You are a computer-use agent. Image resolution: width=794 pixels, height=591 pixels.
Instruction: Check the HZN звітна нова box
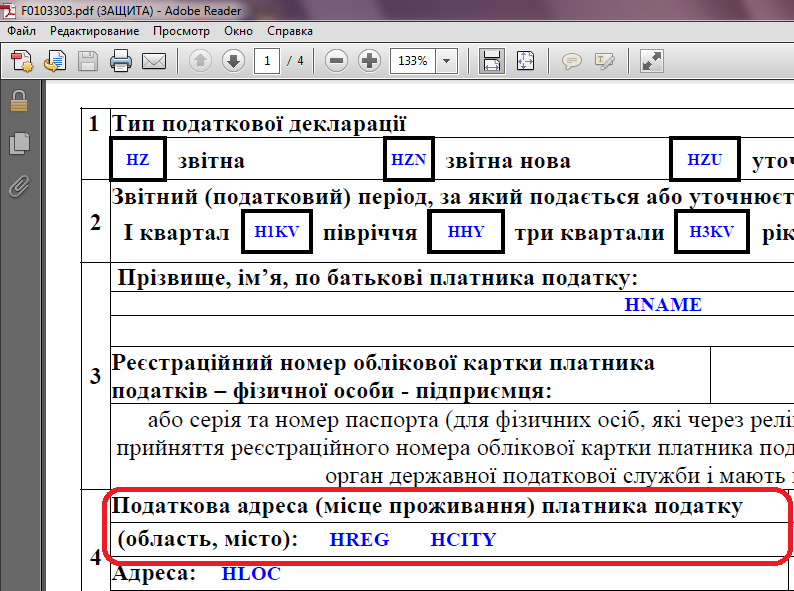coord(409,160)
